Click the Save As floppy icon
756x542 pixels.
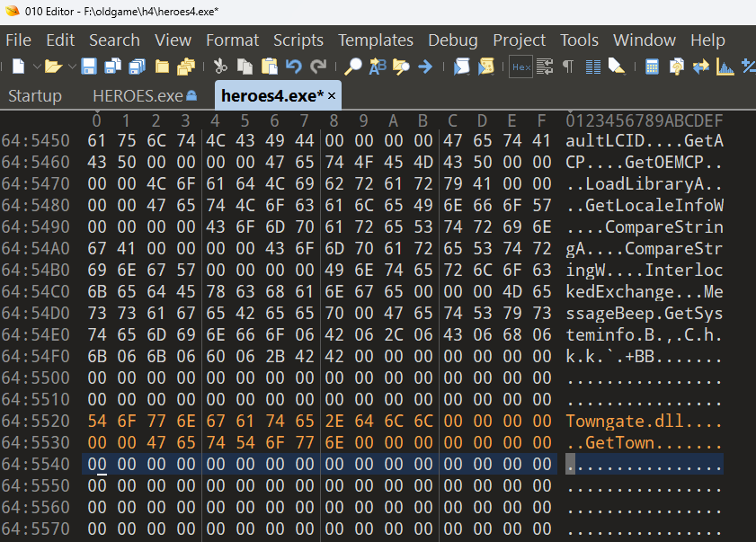113,66
